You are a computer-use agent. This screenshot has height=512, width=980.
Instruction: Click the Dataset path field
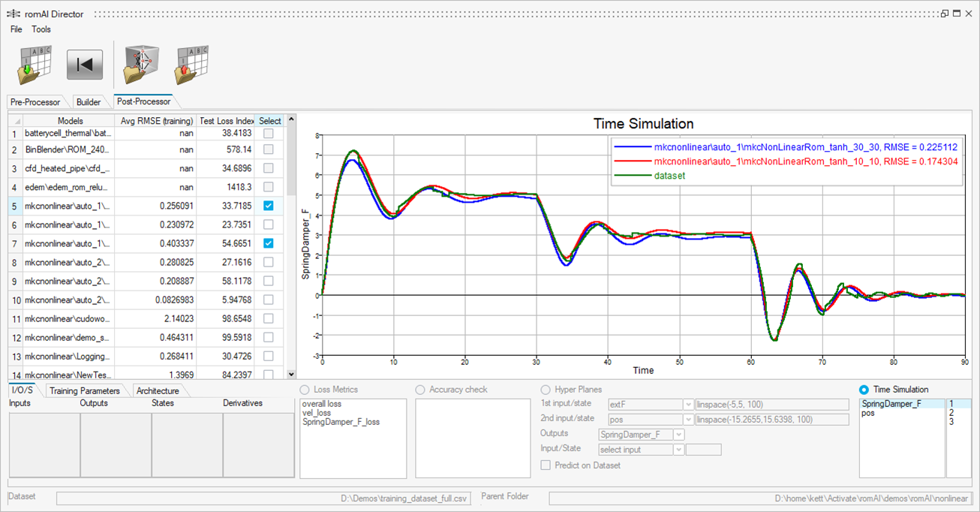(263, 498)
